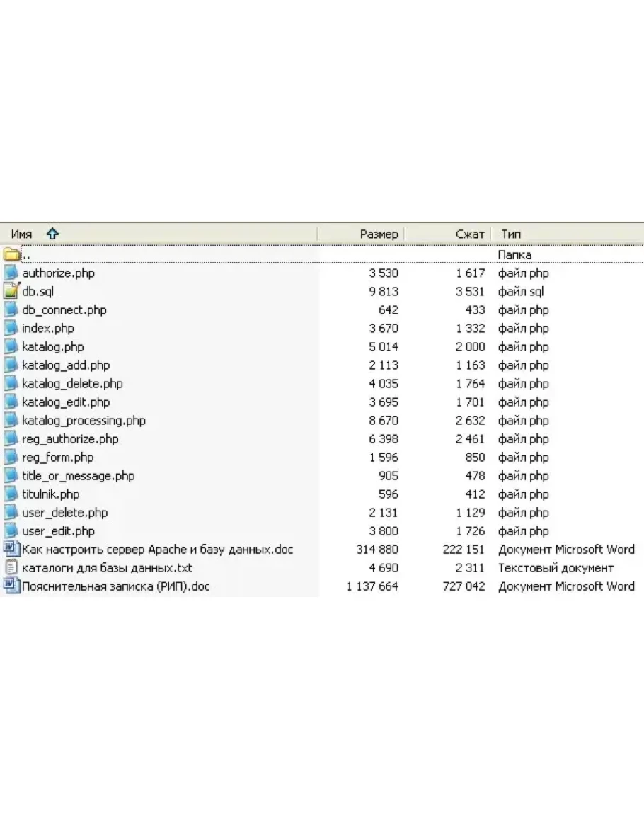Click the text file icon каталоги для базы данных
This screenshot has width=644, height=818.
pos(11,567)
